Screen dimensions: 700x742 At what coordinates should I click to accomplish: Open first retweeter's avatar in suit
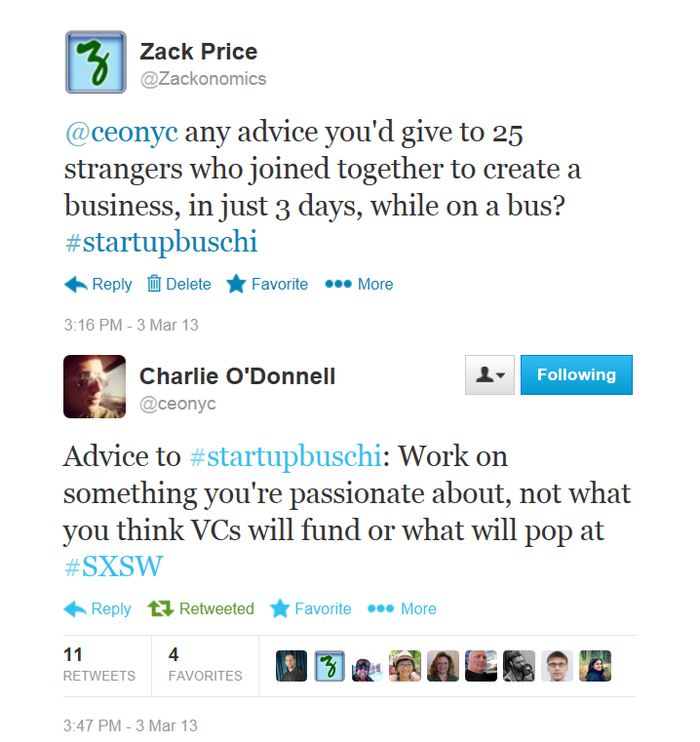[292, 666]
